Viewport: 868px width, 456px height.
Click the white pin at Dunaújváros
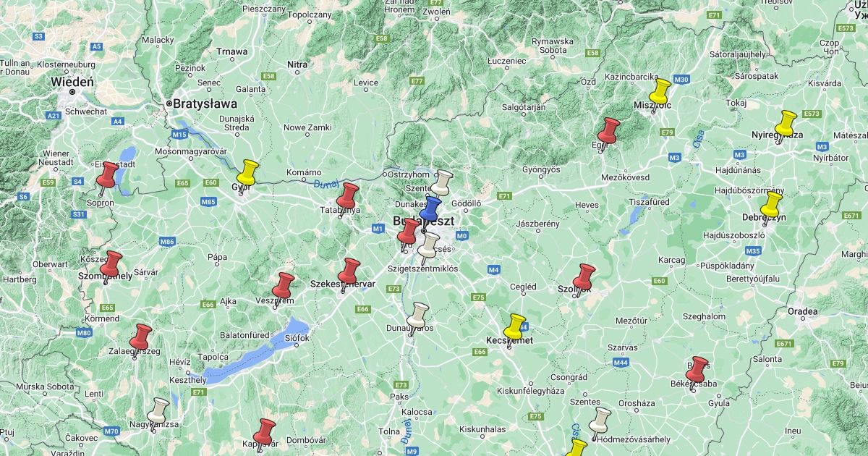pos(418,315)
